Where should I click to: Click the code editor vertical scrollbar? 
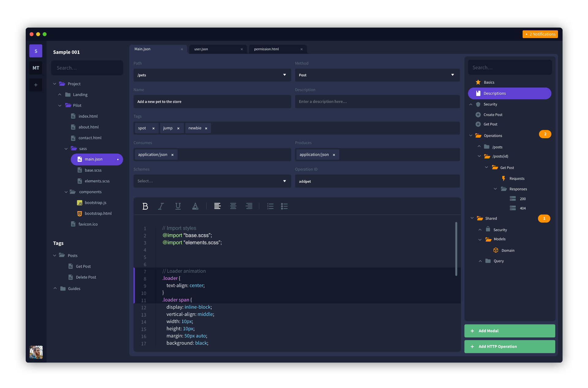(x=456, y=249)
